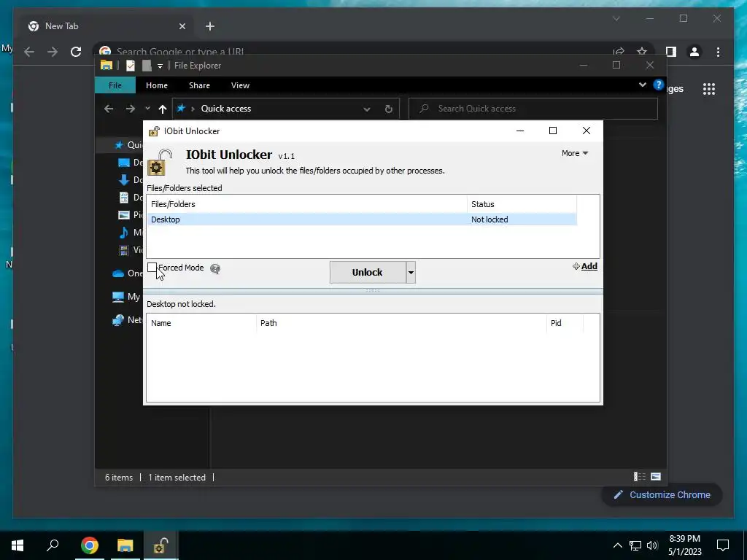Open the View ribbon tab
The image size is (747, 560).
(x=240, y=85)
